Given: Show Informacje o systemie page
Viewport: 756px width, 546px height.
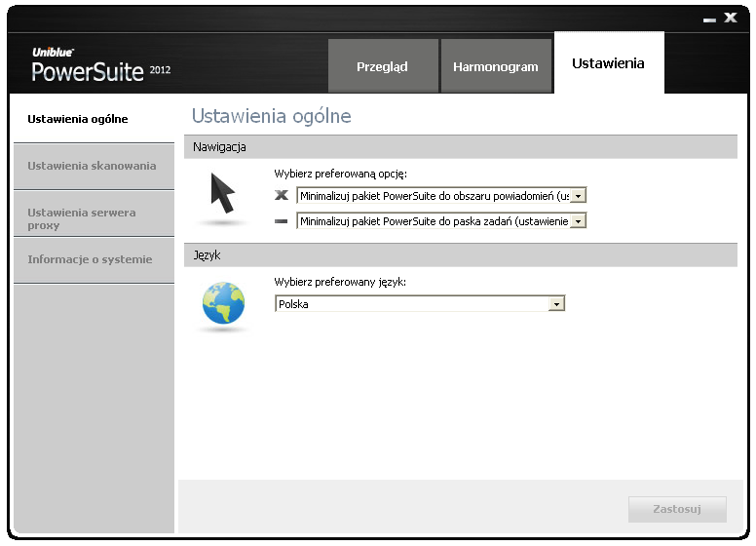Looking at the screenshot, I should (94, 259).
